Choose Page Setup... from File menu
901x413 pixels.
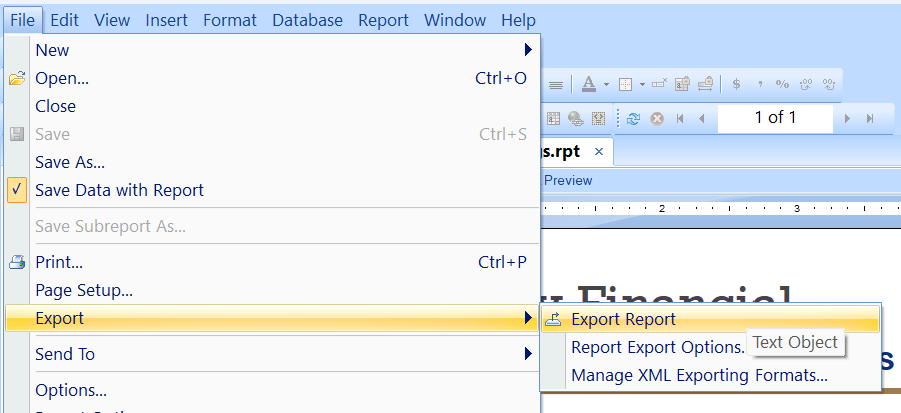pos(273,291)
